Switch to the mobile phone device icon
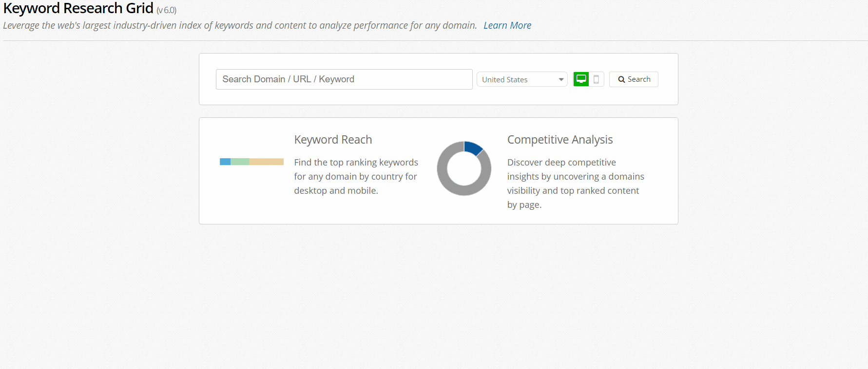 (596, 79)
